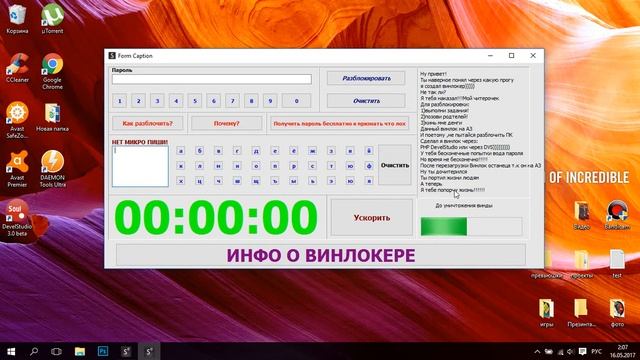
Task: Click the green destruction progress bar
Action: pos(471,227)
